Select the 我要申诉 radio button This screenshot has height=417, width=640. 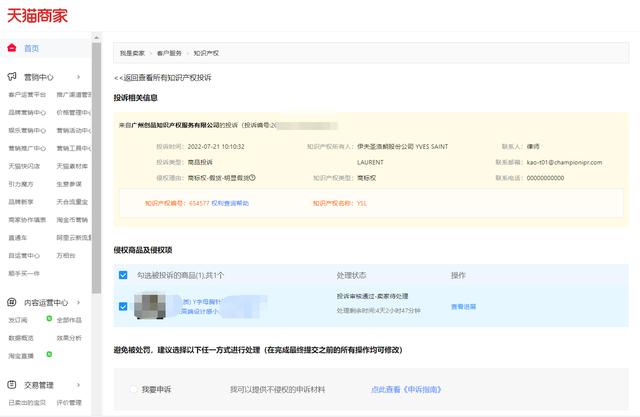133,389
